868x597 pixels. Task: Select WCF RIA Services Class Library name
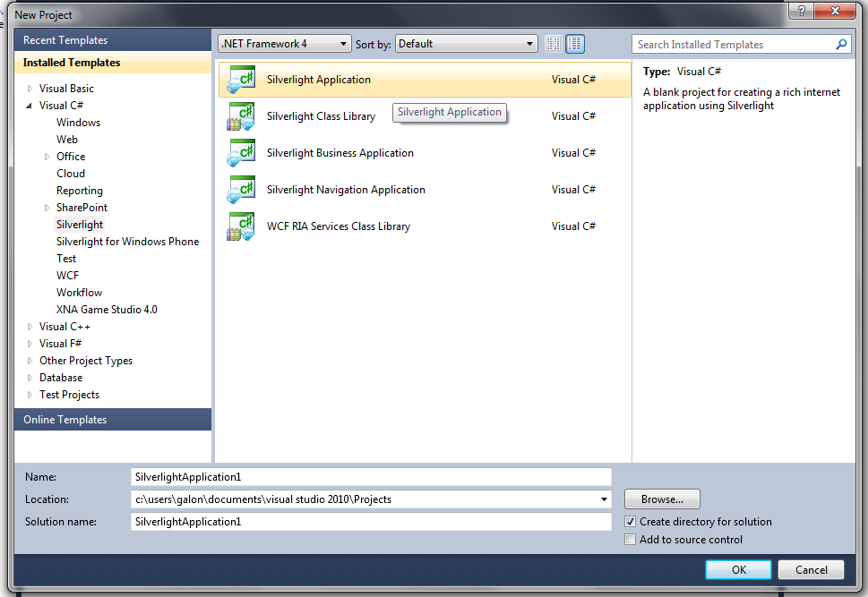[x=339, y=226]
